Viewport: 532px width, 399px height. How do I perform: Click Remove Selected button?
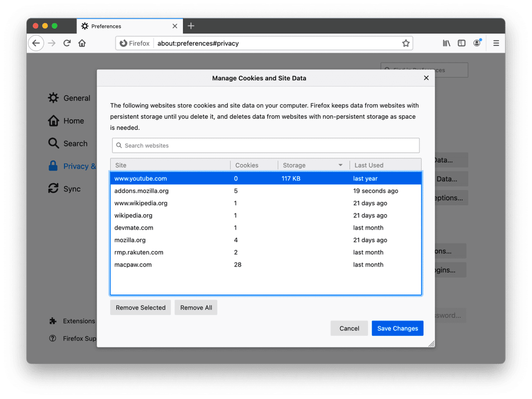pos(140,308)
